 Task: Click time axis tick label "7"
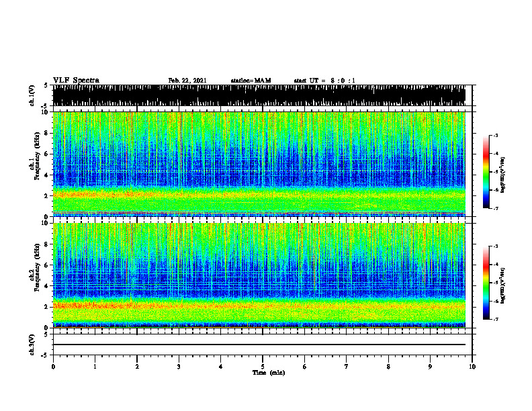coord(347,367)
